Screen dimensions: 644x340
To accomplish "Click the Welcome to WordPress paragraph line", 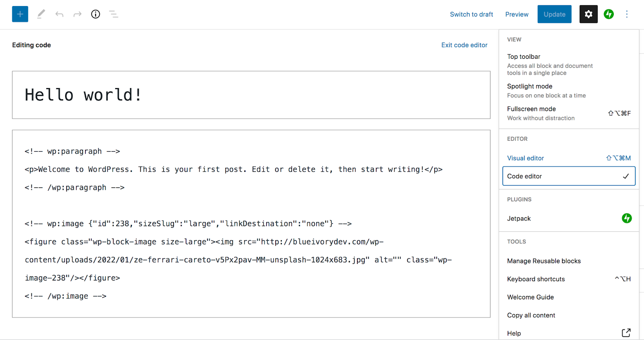I will pos(233,169).
